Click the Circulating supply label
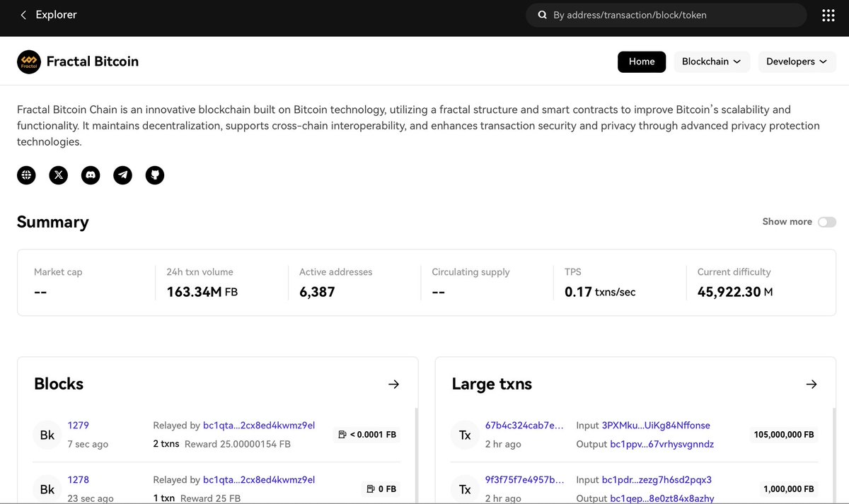849x504 pixels. coord(470,272)
